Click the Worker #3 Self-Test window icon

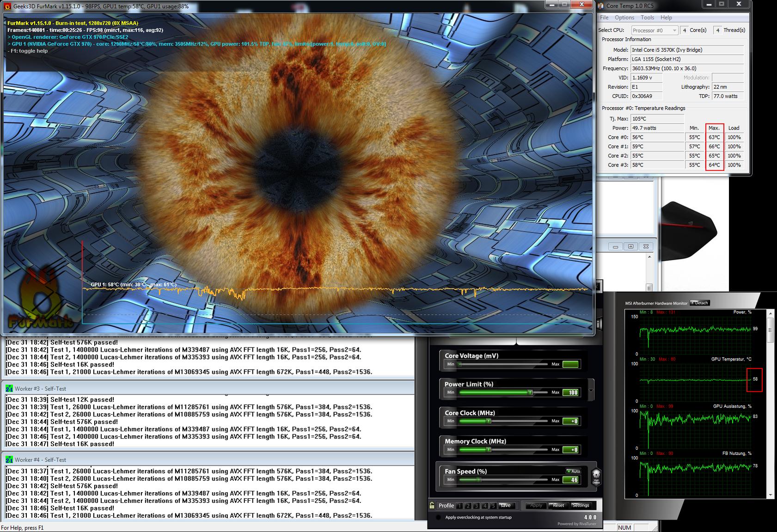[x=9, y=389]
